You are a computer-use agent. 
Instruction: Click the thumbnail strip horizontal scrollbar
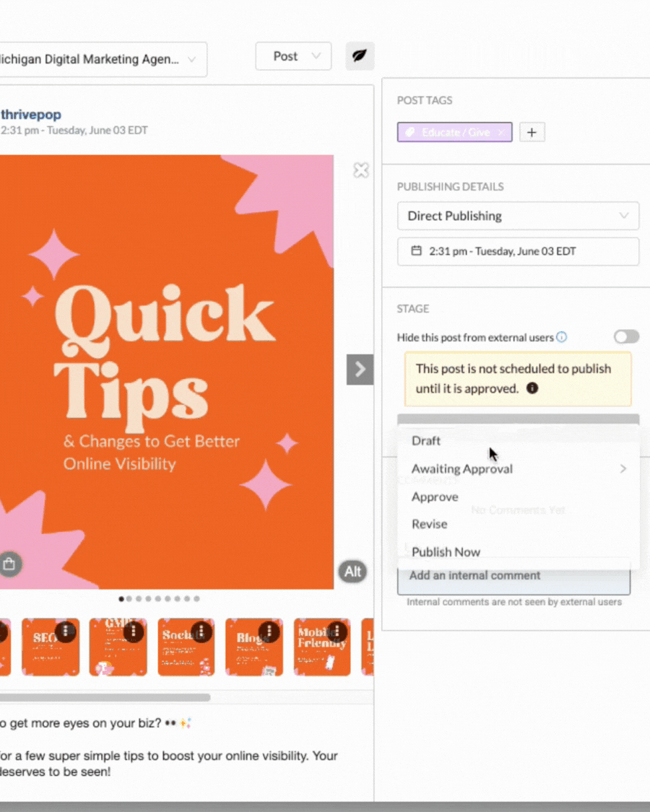point(105,697)
